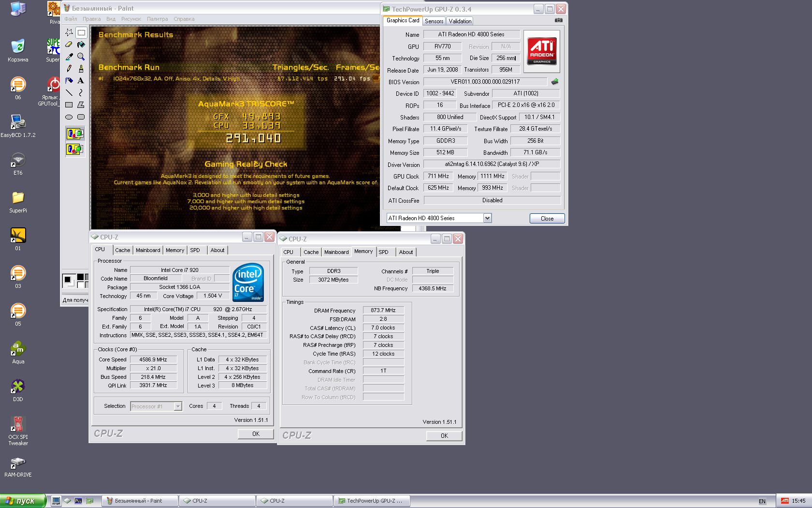
Task: Open the graphics card selector dropdown in GPU-Z
Action: click(487, 218)
